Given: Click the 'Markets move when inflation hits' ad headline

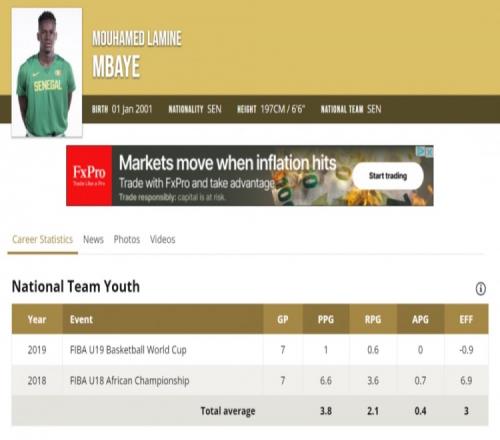Looking at the screenshot, I should click(x=228, y=163).
